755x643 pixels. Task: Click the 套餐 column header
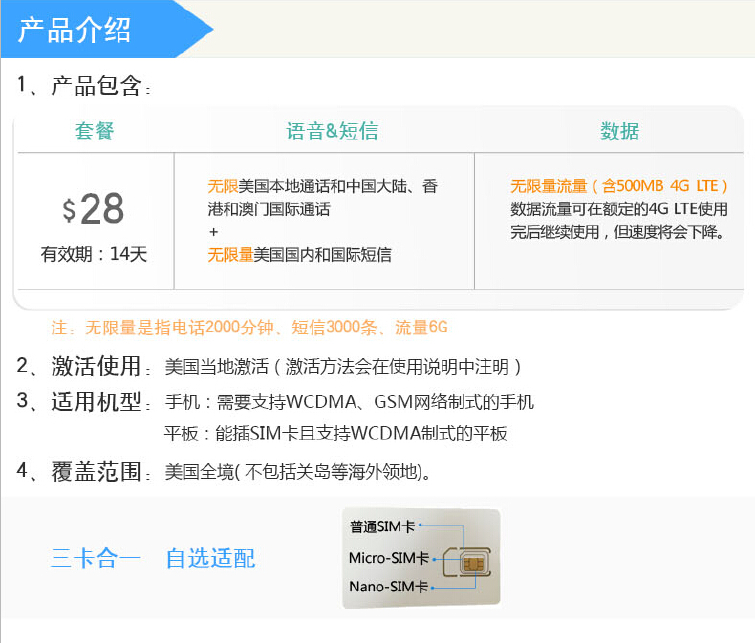(x=94, y=131)
